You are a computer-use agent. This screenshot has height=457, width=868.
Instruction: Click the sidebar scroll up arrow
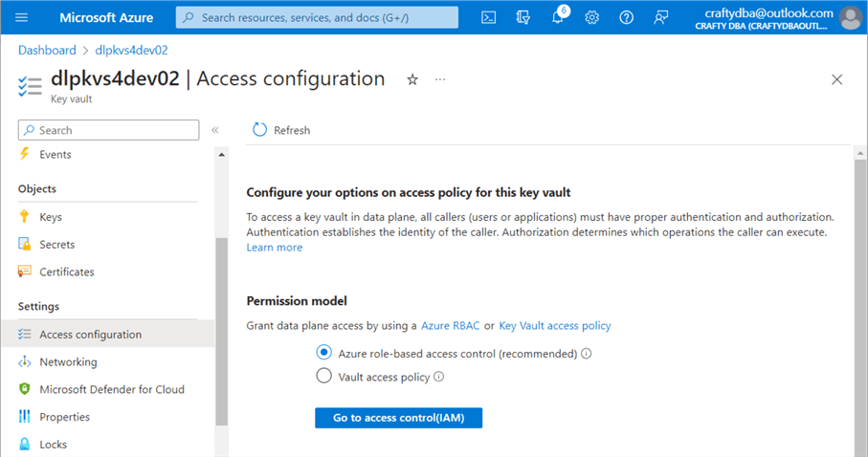pos(221,155)
